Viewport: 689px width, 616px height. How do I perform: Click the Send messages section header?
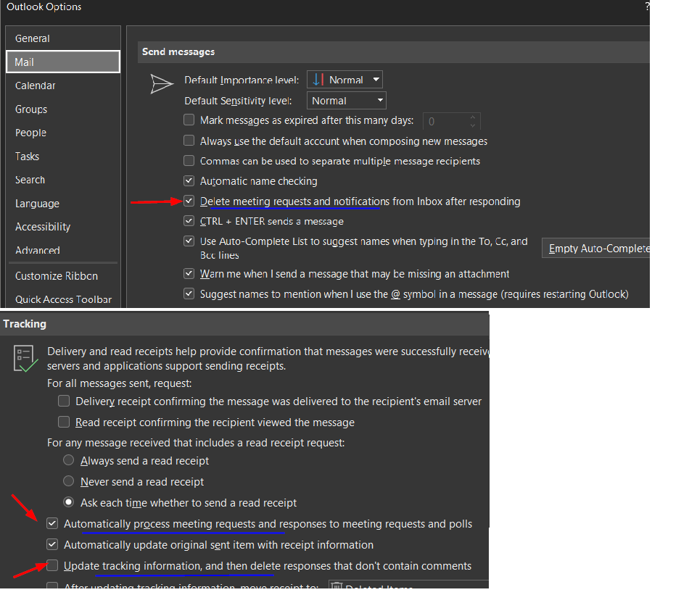click(x=393, y=51)
